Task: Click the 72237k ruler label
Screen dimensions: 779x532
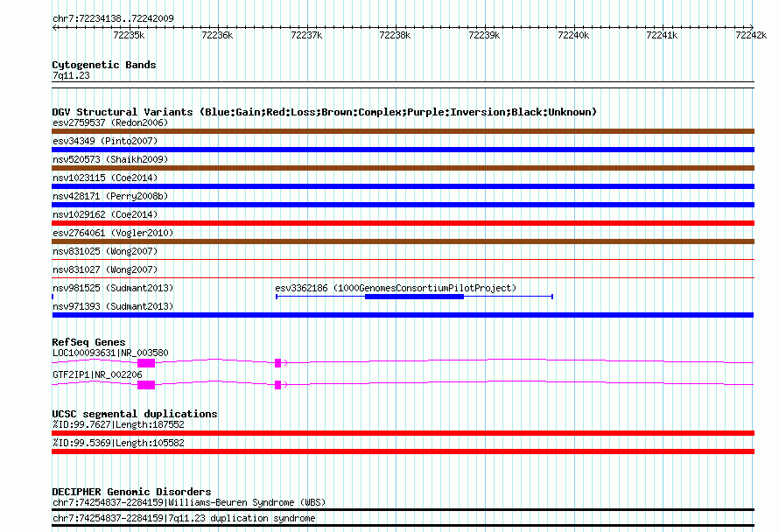Action: 306,35
